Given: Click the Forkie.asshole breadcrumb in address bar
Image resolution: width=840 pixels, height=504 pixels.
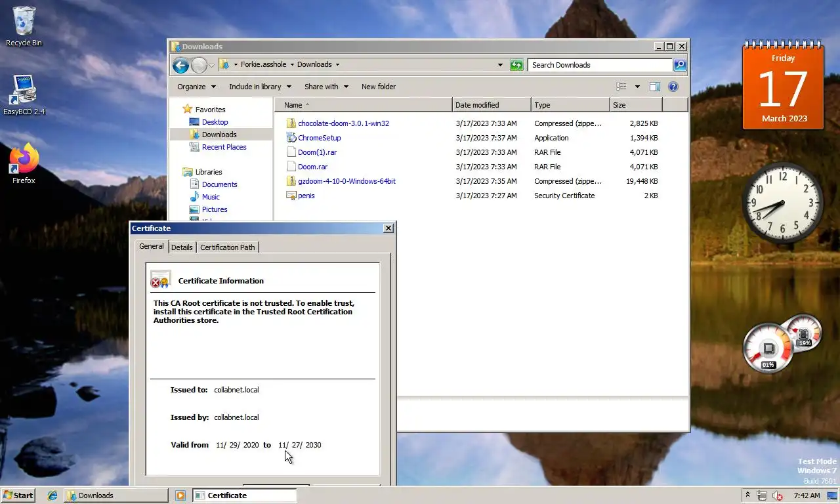Looking at the screenshot, I should click(263, 64).
